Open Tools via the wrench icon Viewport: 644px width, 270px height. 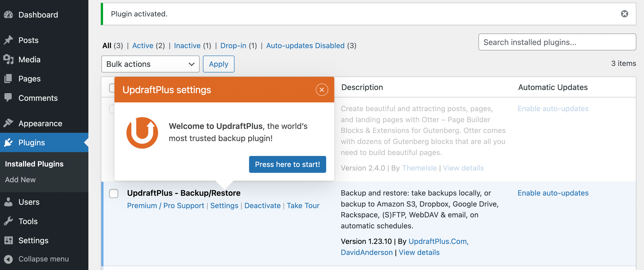(x=8, y=221)
